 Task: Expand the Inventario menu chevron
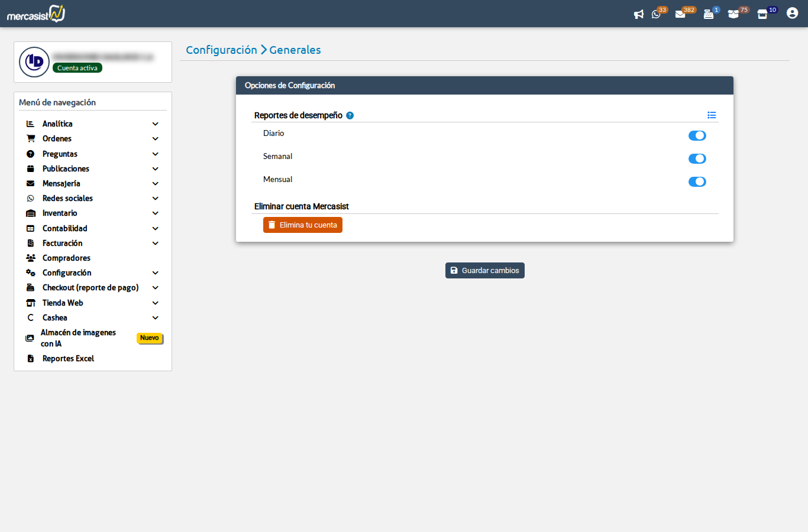(x=156, y=213)
